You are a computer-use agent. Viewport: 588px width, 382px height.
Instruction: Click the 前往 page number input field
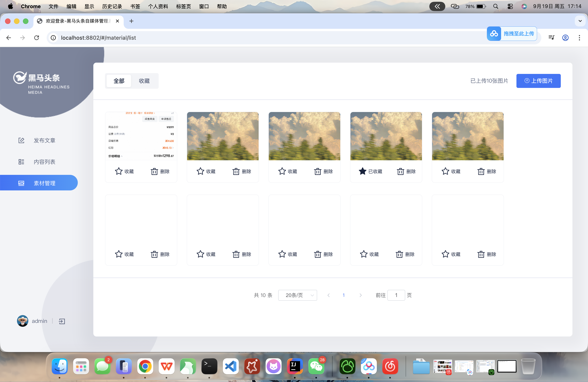(x=396, y=295)
